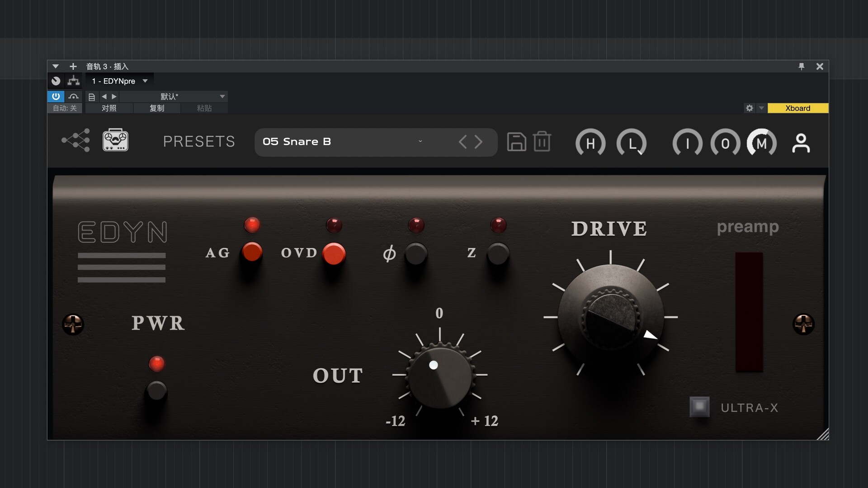Expand the arrow next to gear icon
868x488 pixels.
(x=761, y=108)
